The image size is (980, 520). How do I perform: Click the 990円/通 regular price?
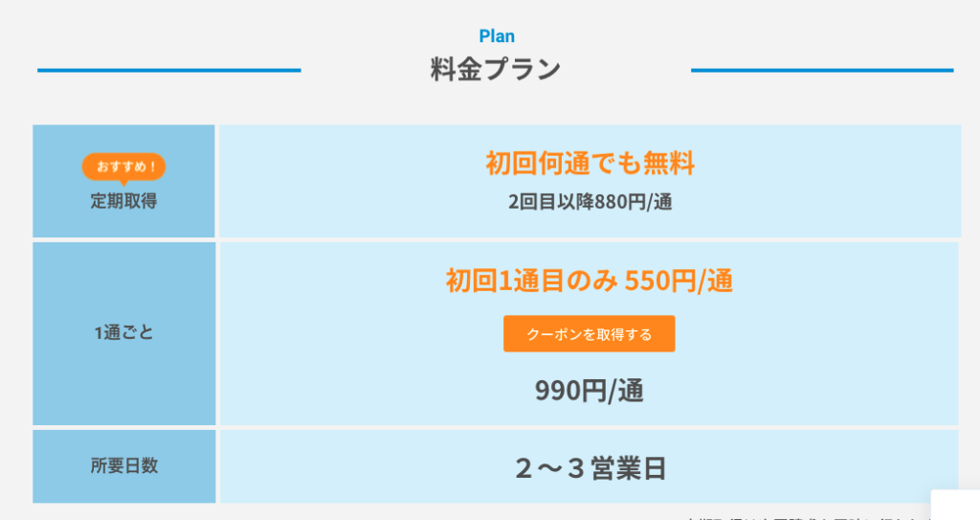pos(590,391)
